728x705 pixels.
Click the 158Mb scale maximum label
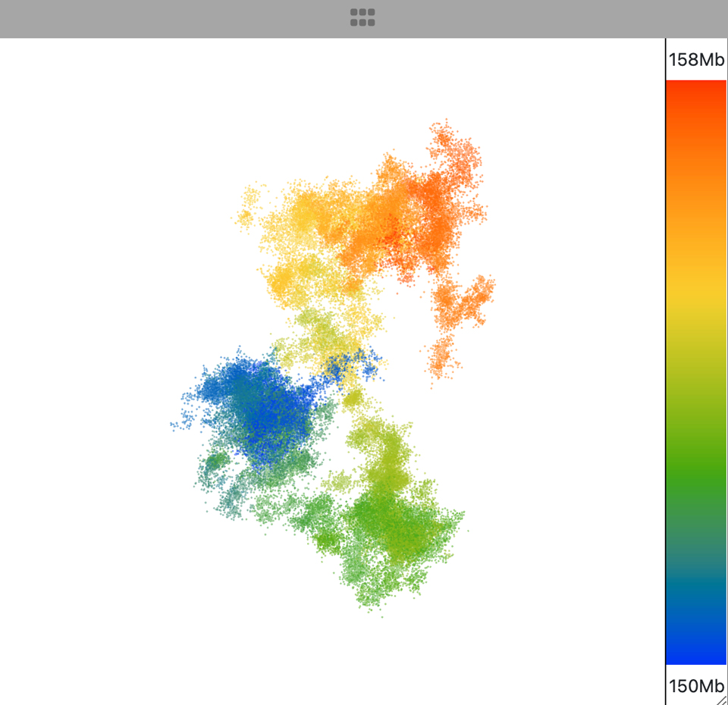[696, 59]
